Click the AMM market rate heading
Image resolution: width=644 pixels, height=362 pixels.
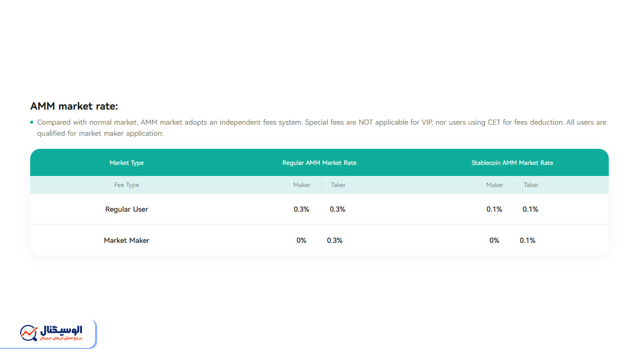[74, 106]
